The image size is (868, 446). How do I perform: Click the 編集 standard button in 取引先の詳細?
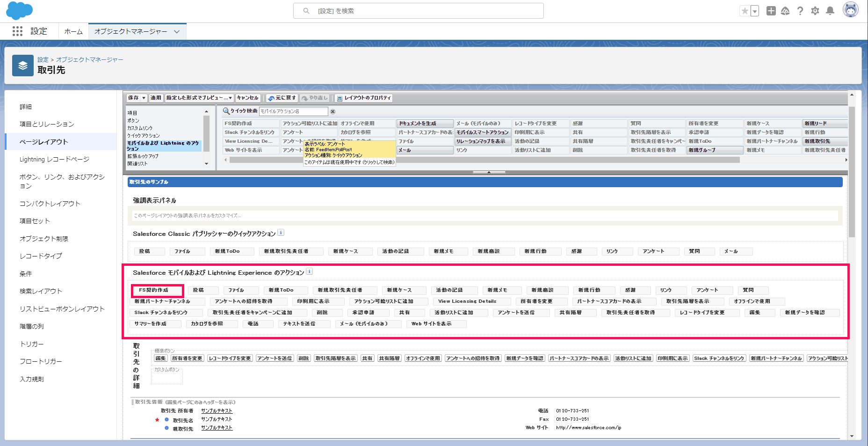161,358
